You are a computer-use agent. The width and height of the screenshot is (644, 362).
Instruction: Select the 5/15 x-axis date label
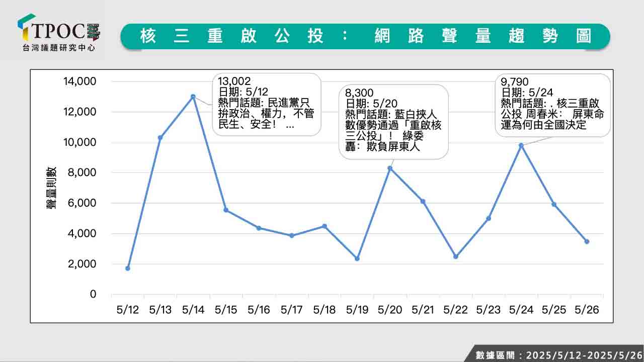(x=226, y=310)
